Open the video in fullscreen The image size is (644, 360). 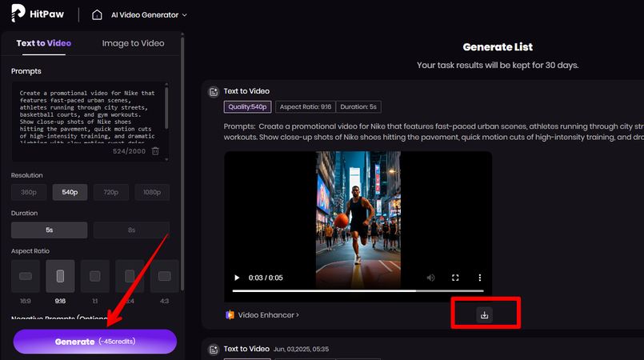pyautogui.click(x=455, y=278)
